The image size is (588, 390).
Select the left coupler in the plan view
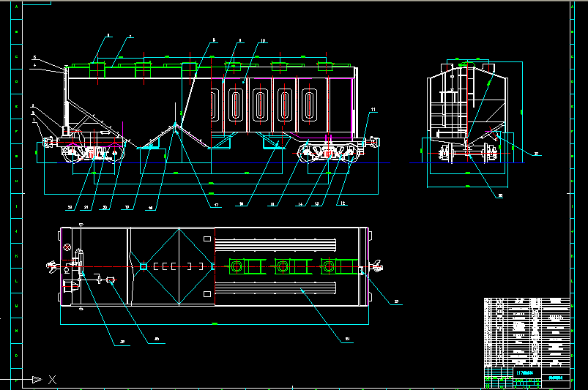(x=51, y=267)
